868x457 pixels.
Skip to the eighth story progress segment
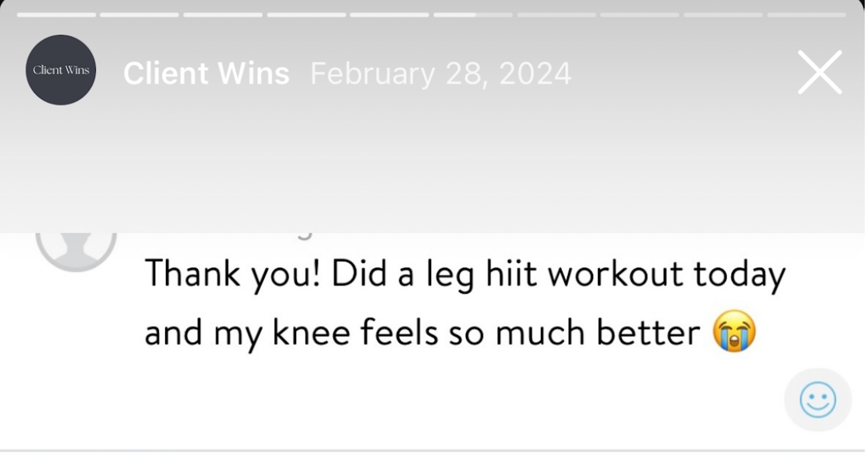pyautogui.click(x=639, y=15)
